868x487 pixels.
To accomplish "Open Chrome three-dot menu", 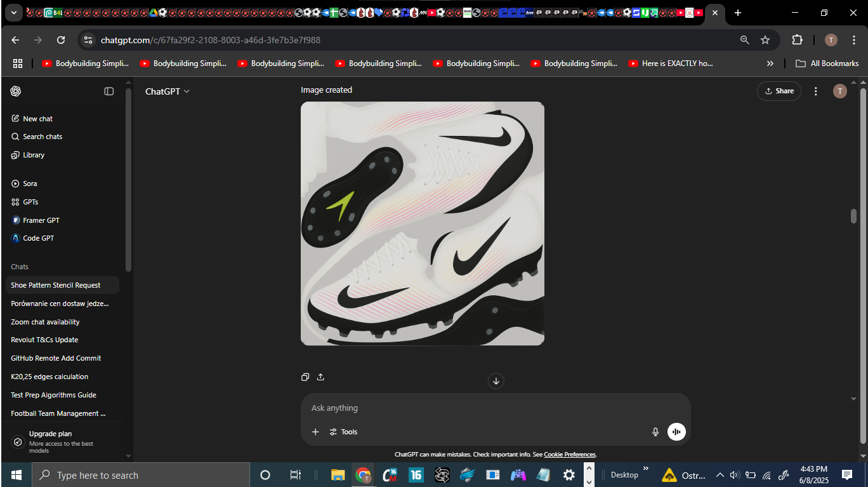I will click(x=854, y=40).
